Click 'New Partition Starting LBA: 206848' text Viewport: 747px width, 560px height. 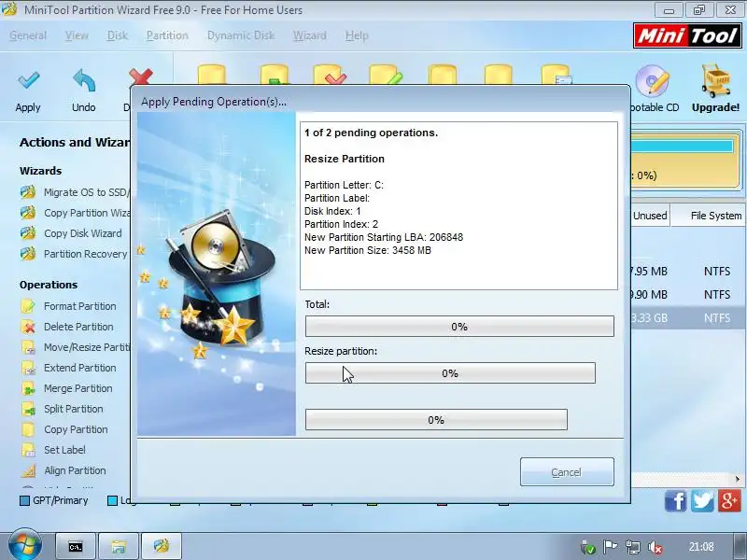click(384, 237)
